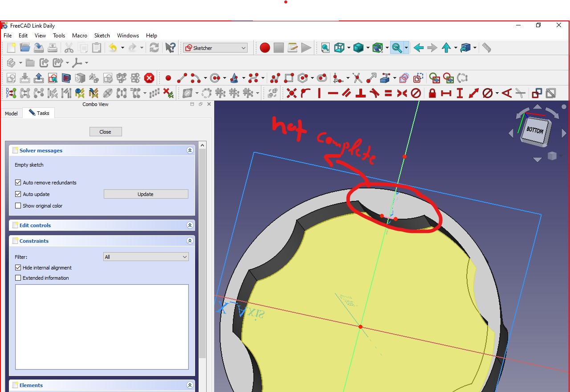Screen dimensions: 570x392
Task: Open the Sketch menu
Action: point(102,35)
